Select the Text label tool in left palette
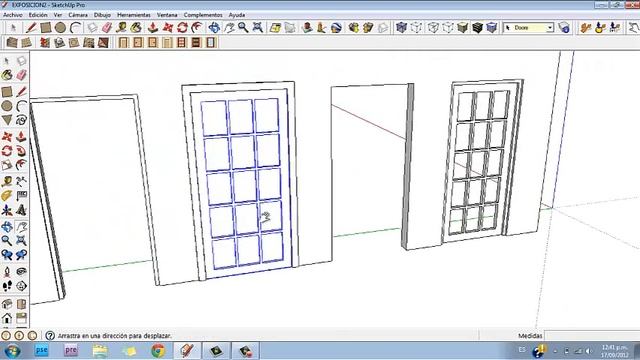 (21, 196)
